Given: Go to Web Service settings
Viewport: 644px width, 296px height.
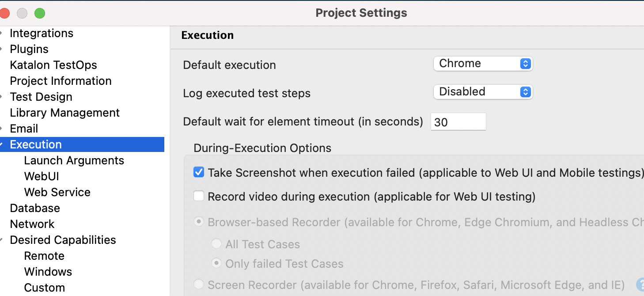Looking at the screenshot, I should coord(57,192).
